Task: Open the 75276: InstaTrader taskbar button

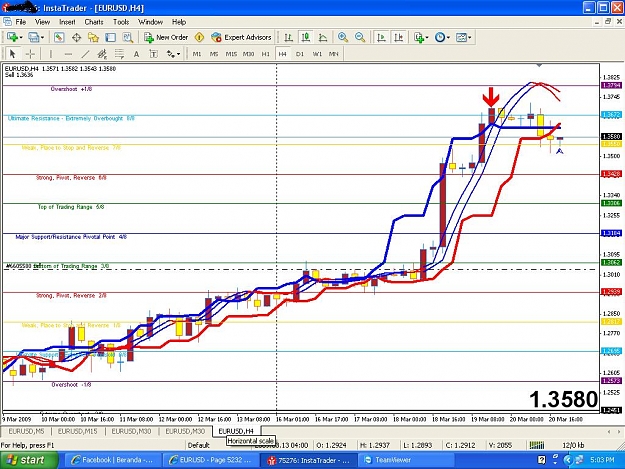Action: click(x=309, y=460)
